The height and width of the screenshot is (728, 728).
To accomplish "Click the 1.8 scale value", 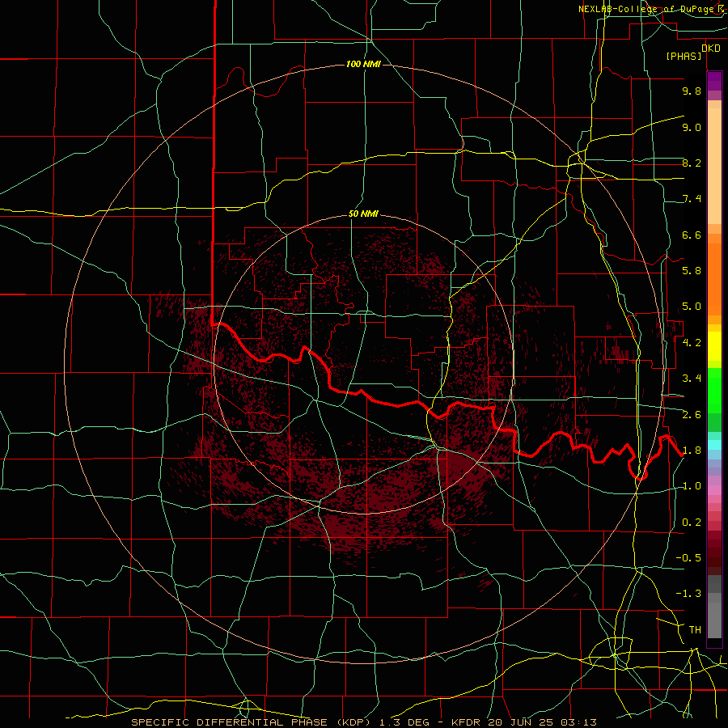I will pyautogui.click(x=692, y=451).
